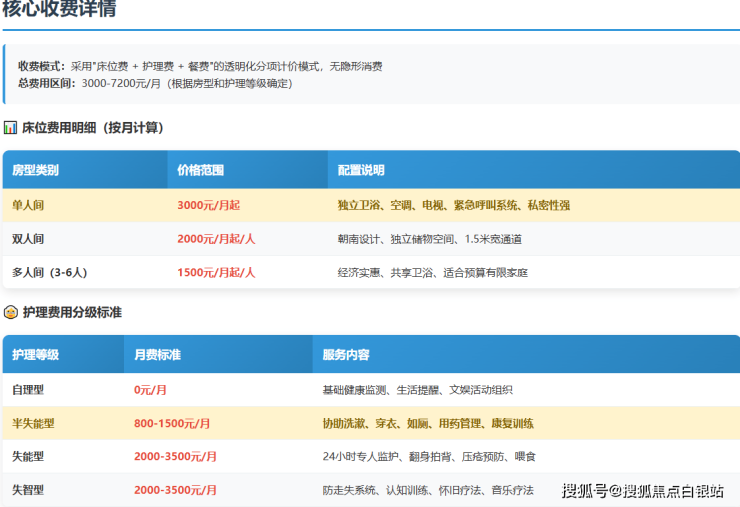This screenshot has width=740, height=507.
Task: Select the 房型类别 column header
Action: click(x=36, y=170)
